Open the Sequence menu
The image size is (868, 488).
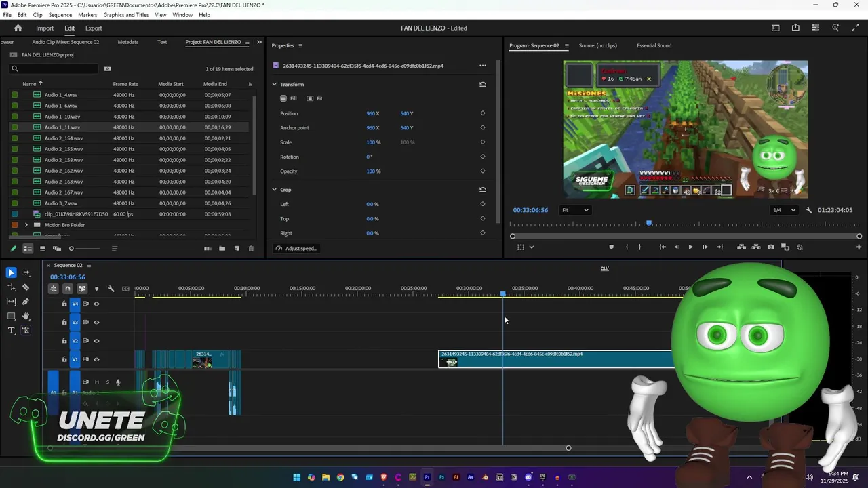point(60,15)
